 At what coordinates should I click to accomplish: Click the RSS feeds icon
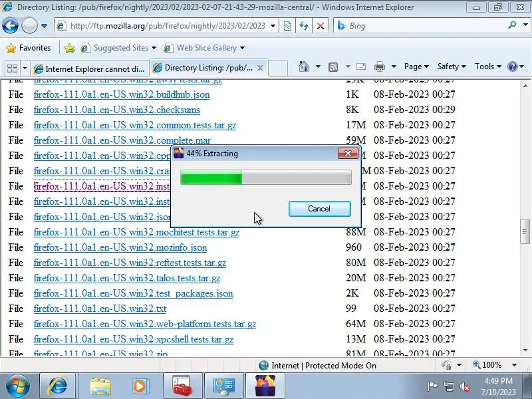point(333,67)
